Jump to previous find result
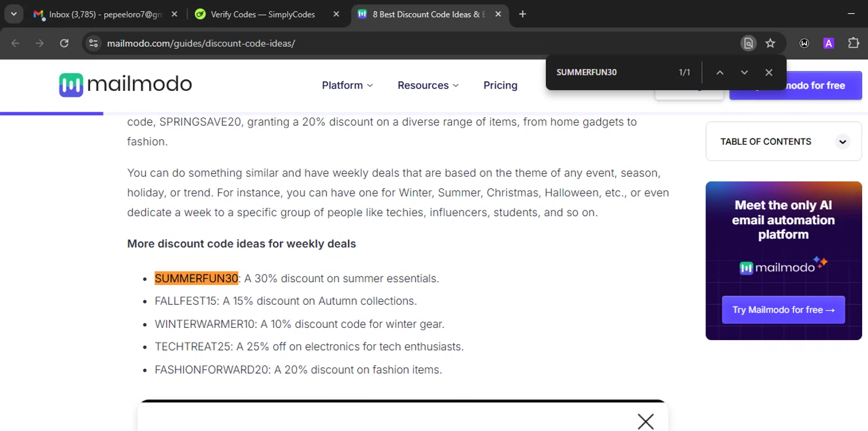 click(720, 72)
